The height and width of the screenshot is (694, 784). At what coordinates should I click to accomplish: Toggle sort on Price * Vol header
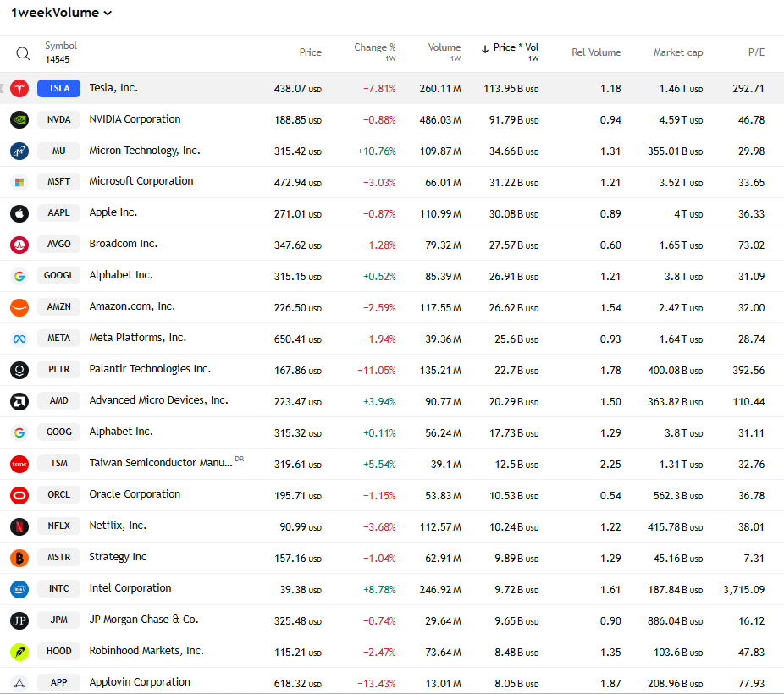[x=510, y=52]
